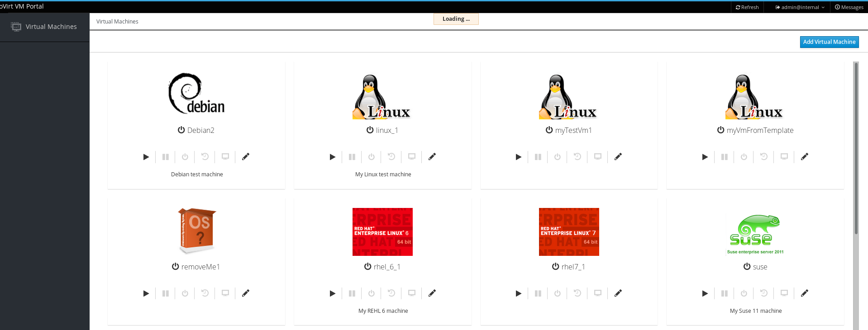Click the unknown OS box image for removeMe1

[x=196, y=231]
